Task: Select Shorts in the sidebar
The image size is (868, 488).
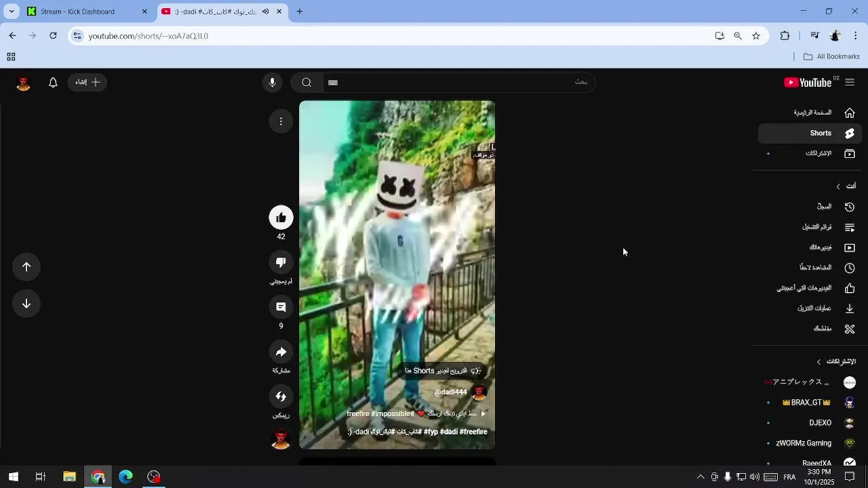Action: tap(810, 134)
